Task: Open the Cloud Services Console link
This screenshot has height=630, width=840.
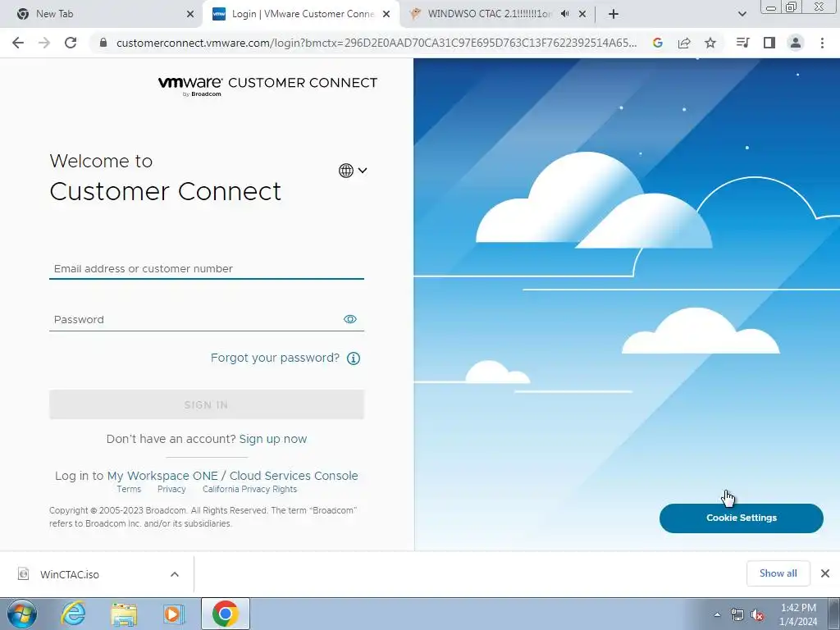Action: click(x=294, y=476)
